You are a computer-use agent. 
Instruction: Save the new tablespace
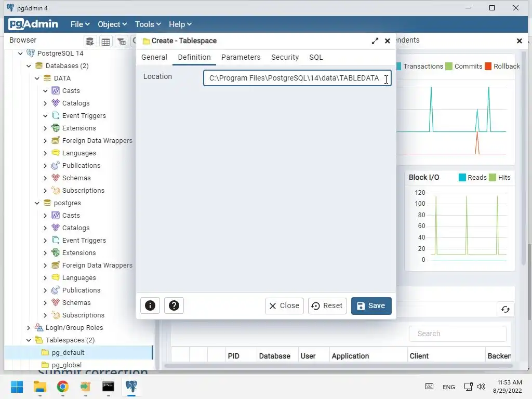point(371,305)
